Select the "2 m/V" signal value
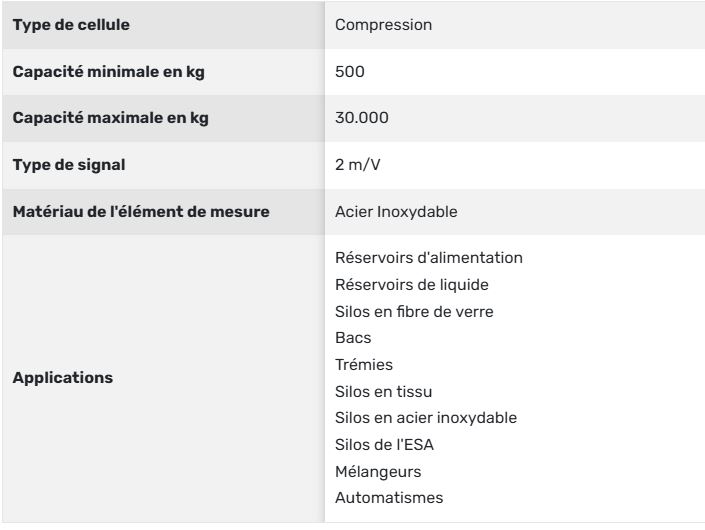This screenshot has width=705, height=530. click(x=356, y=165)
